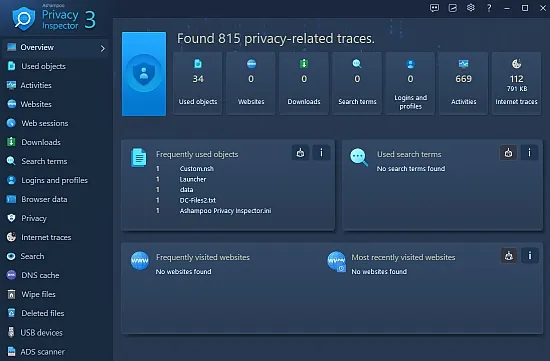Open the Downloads summary tile
Image resolution: width=550 pixels, height=361 pixels.
pos(304,83)
